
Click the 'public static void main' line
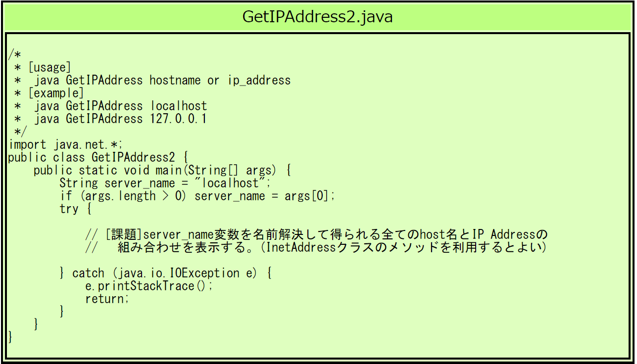pos(162,170)
